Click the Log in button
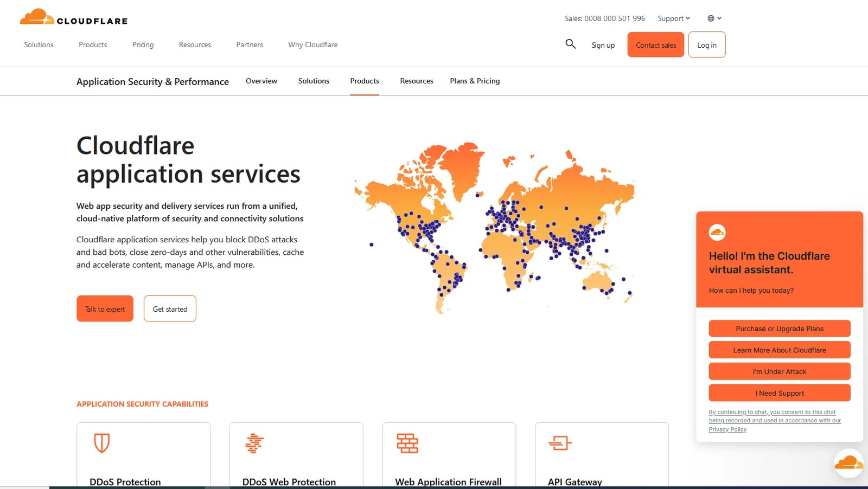This screenshot has height=489, width=868. [x=707, y=44]
